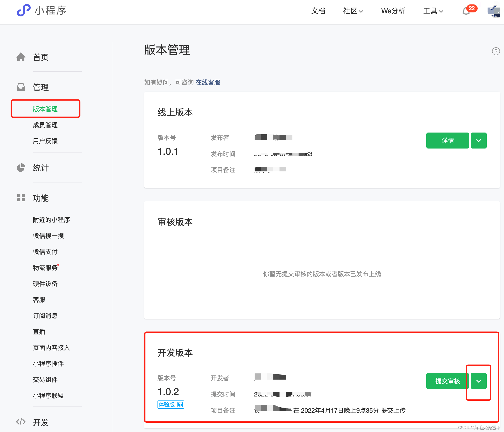Open 统计 via the pie chart icon
The image size is (504, 432).
click(x=21, y=168)
